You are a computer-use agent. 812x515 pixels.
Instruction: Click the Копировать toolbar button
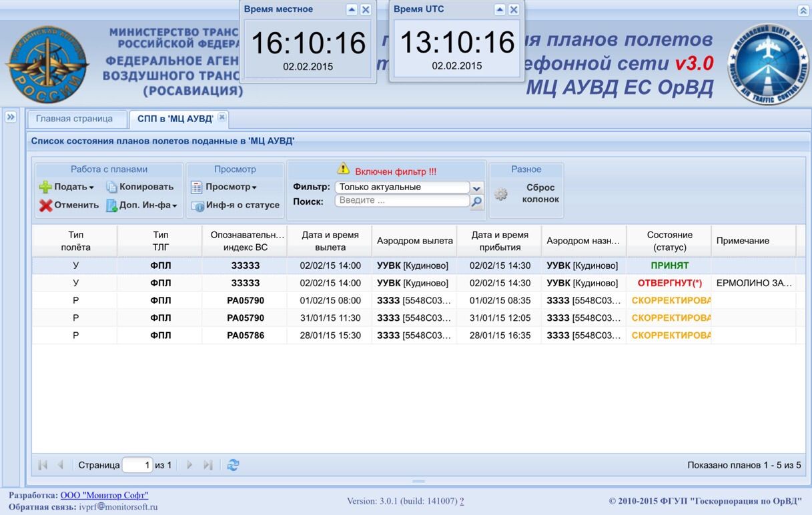[x=140, y=187]
